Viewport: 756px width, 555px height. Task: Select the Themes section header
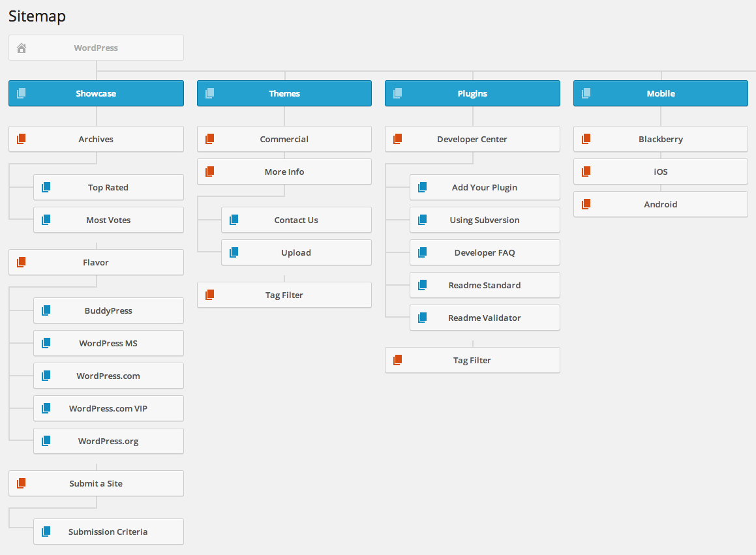point(284,93)
